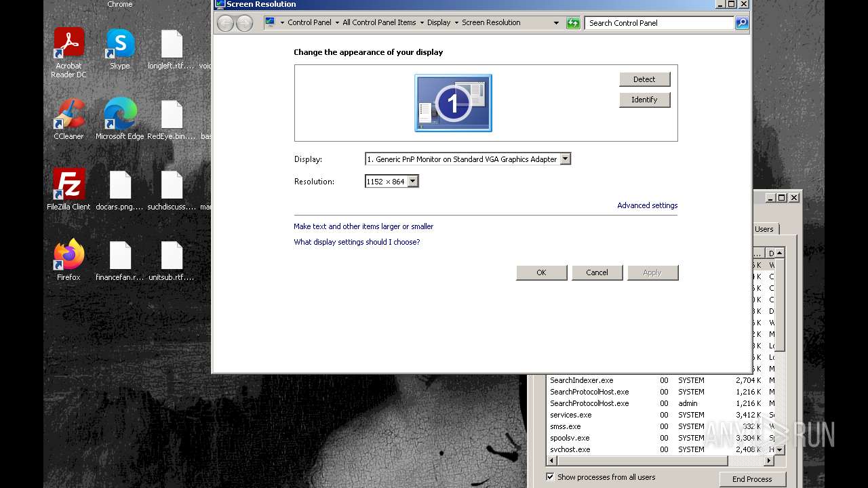Click End Process in Task Manager
This screenshot has height=488, width=868.
752,479
